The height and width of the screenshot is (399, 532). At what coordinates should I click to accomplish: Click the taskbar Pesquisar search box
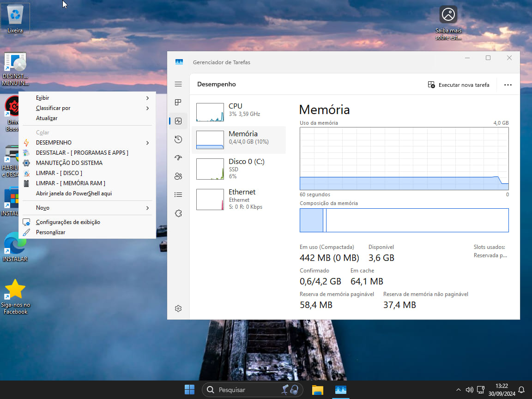[245, 390]
